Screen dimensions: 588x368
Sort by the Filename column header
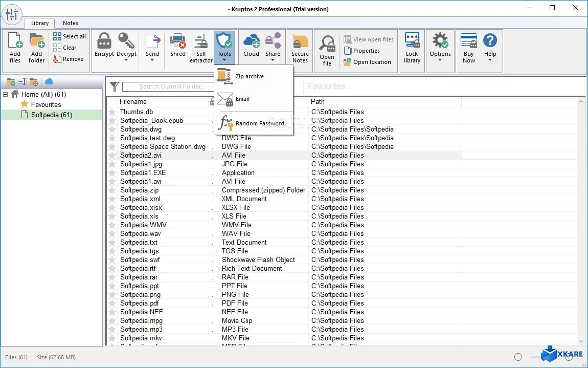[x=133, y=101]
